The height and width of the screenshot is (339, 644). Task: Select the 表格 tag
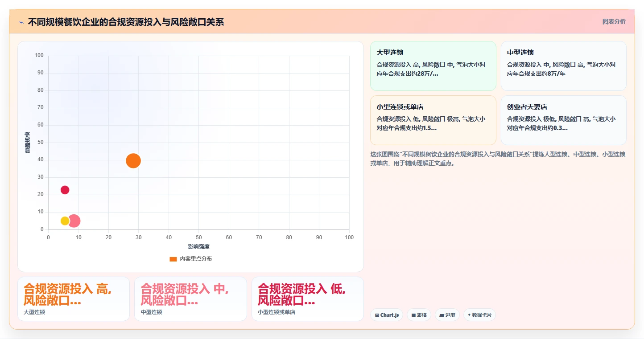tap(419, 315)
